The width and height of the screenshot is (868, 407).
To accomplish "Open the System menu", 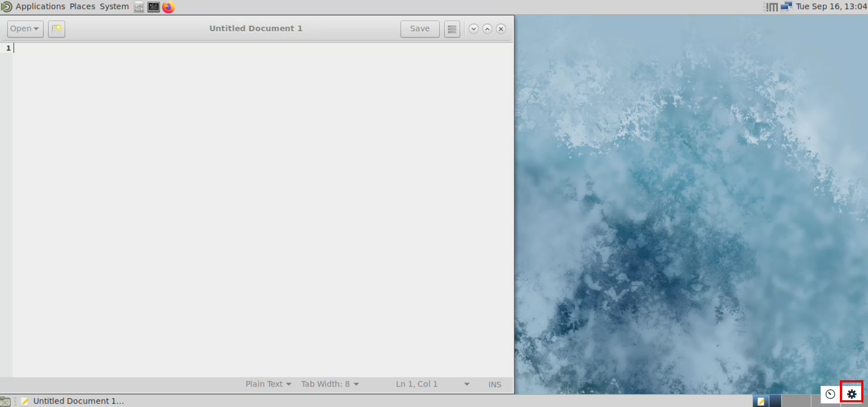I will (x=114, y=6).
